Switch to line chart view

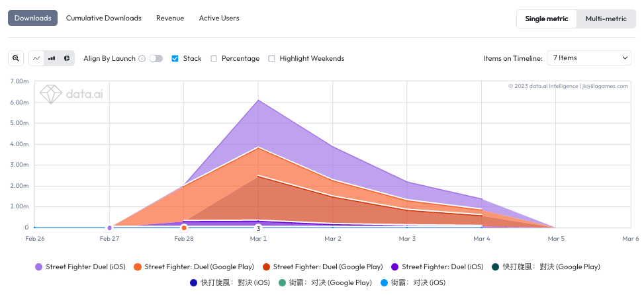(x=36, y=58)
